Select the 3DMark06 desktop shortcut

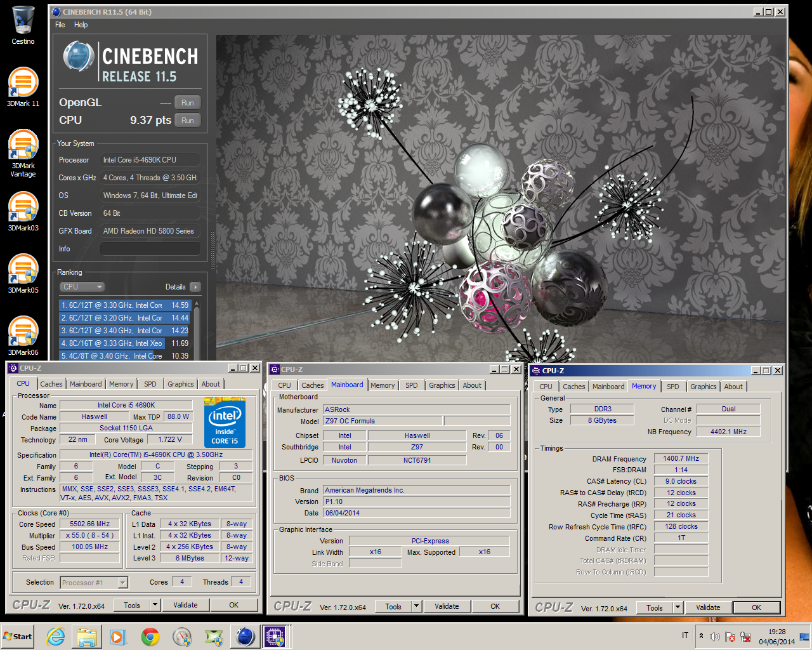[23, 336]
